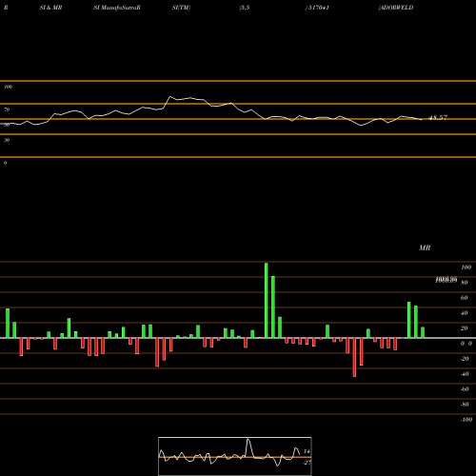The image size is (476, 476).
Task: Click the MR axis label 60
Action: [x=465, y=298]
